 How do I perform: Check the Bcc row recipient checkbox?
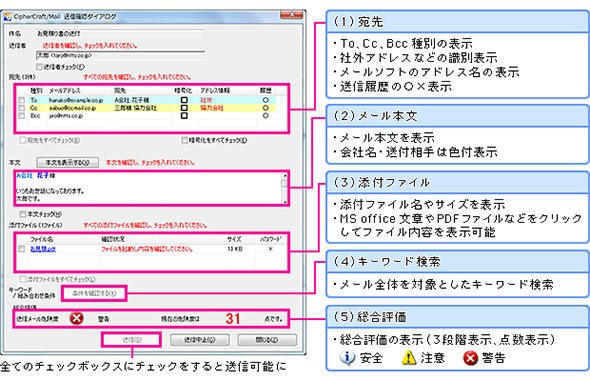click(x=21, y=116)
